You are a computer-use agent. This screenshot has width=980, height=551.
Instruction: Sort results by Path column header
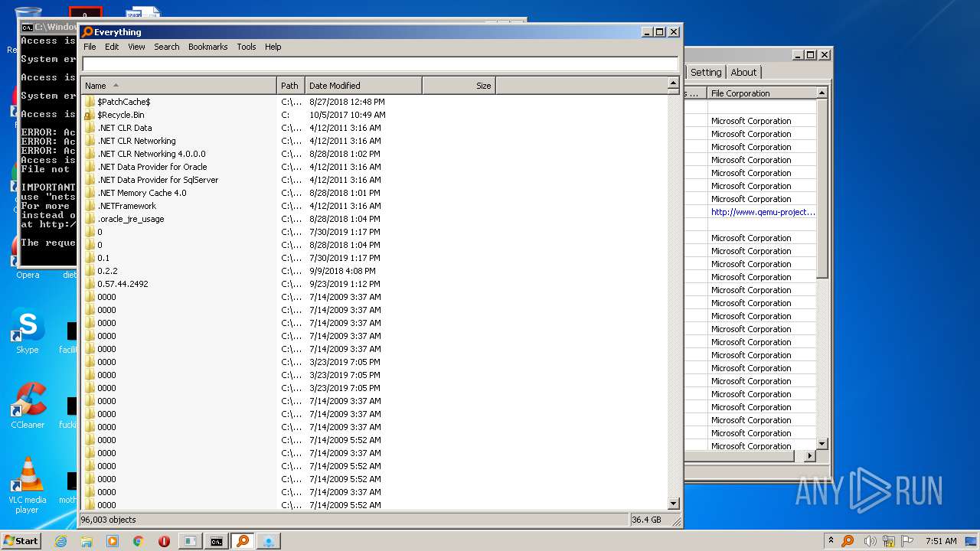click(291, 86)
